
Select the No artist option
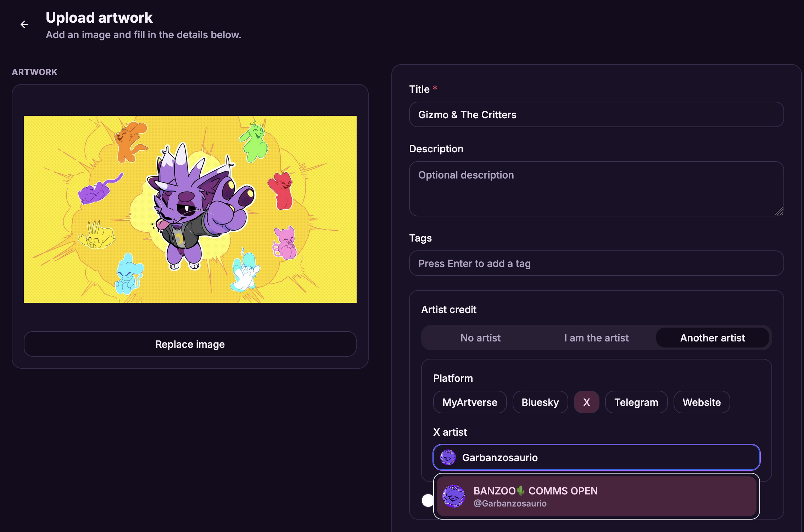click(480, 338)
